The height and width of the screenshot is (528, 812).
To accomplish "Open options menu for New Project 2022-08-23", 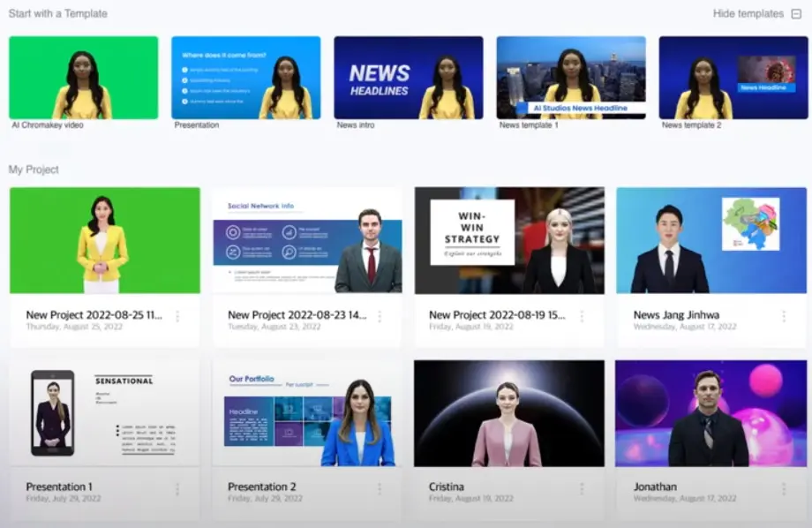I will [x=380, y=317].
